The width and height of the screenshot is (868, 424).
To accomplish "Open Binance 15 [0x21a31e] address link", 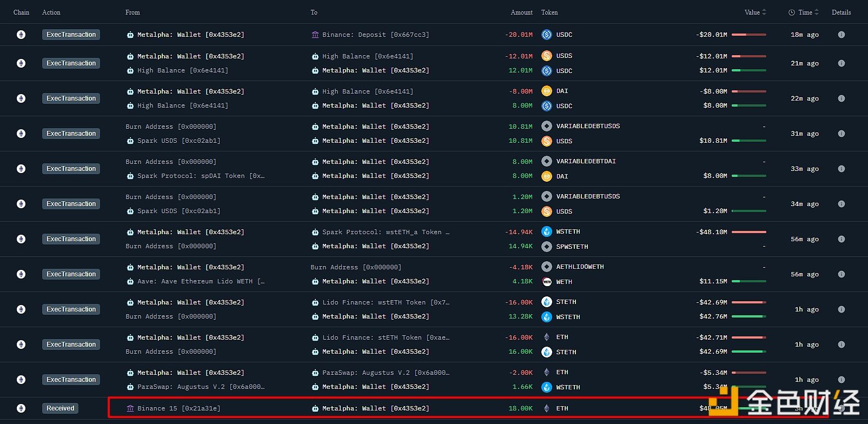I will click(178, 408).
